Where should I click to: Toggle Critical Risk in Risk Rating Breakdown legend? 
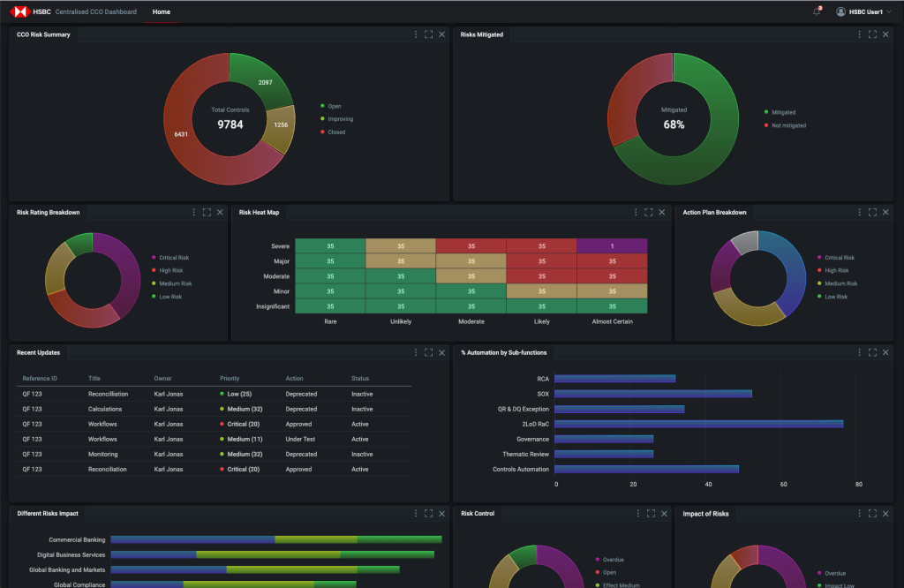coord(170,258)
